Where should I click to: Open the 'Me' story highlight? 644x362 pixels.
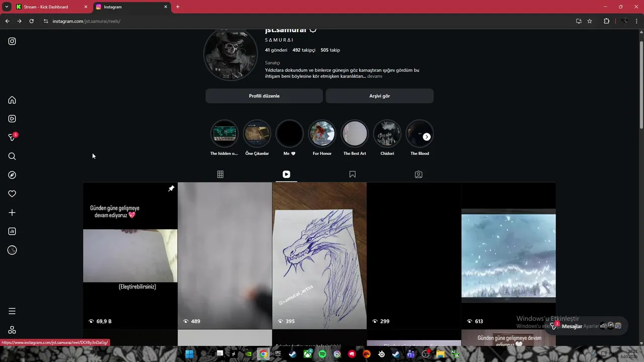tap(289, 134)
